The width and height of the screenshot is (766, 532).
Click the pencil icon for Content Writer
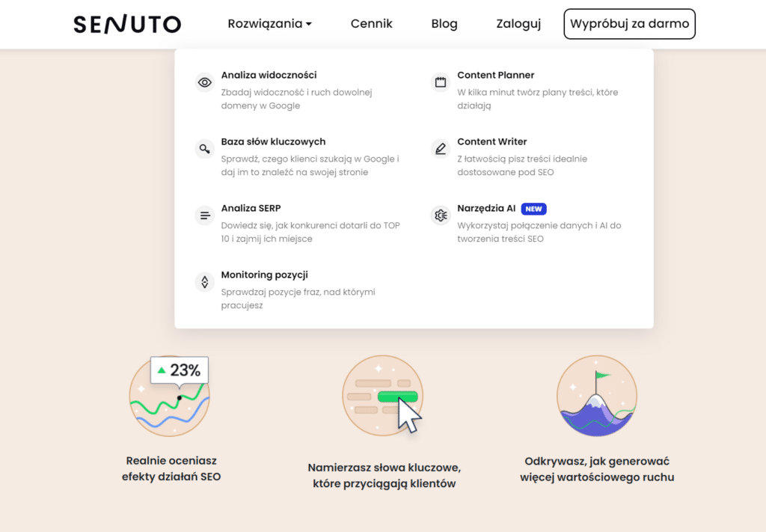pyautogui.click(x=441, y=149)
